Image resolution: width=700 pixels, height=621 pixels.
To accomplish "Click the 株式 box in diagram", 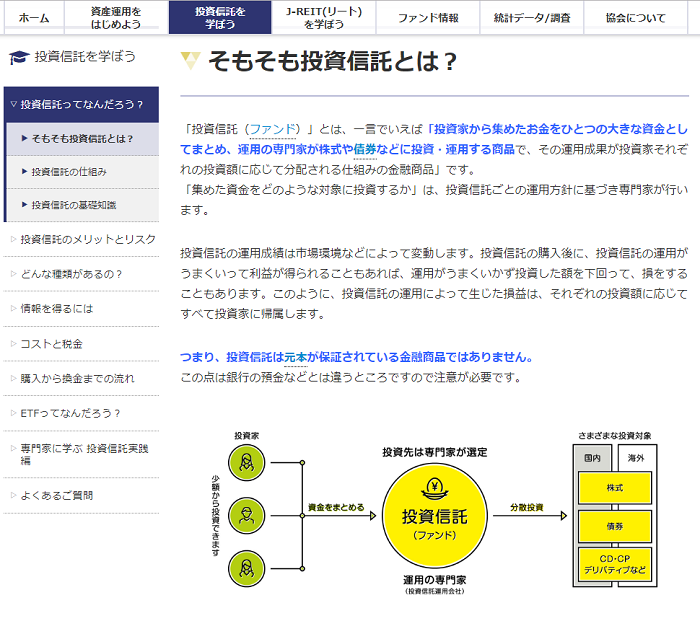I will click(x=615, y=488).
